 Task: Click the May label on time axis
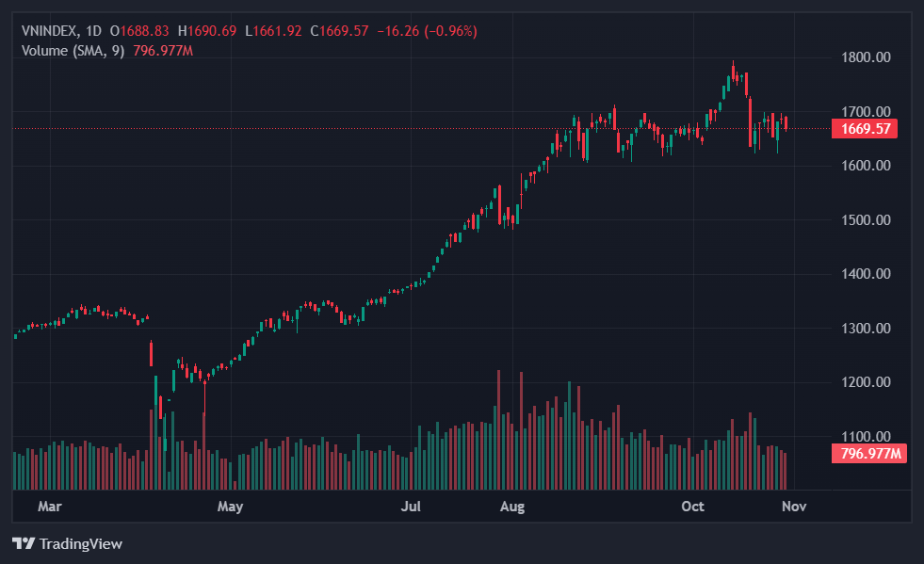(x=230, y=507)
